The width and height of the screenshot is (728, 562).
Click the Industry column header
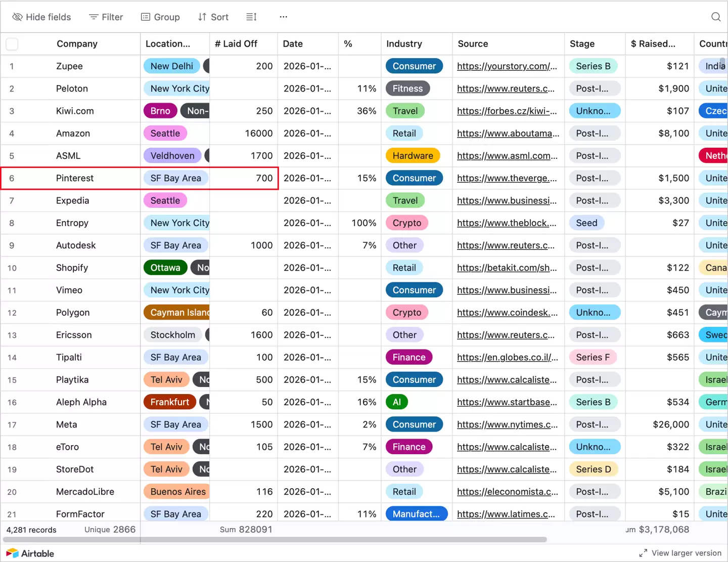(x=404, y=44)
